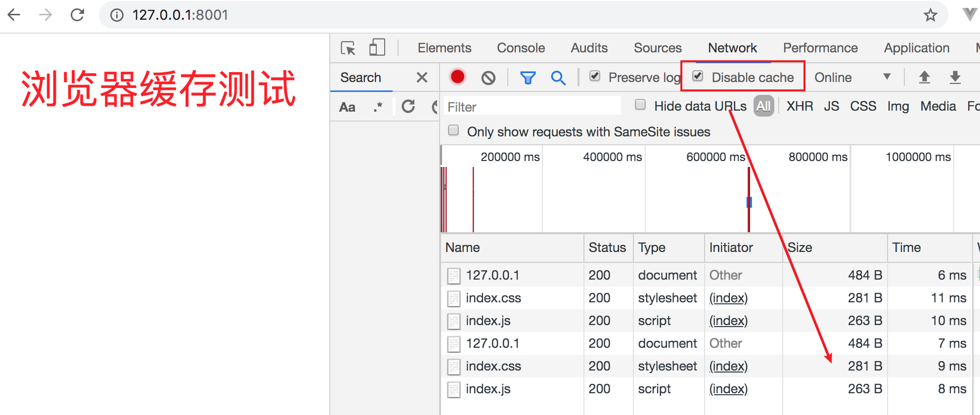Image resolution: width=980 pixels, height=415 pixels.
Task: Switch to the Elements tab
Action: click(445, 48)
